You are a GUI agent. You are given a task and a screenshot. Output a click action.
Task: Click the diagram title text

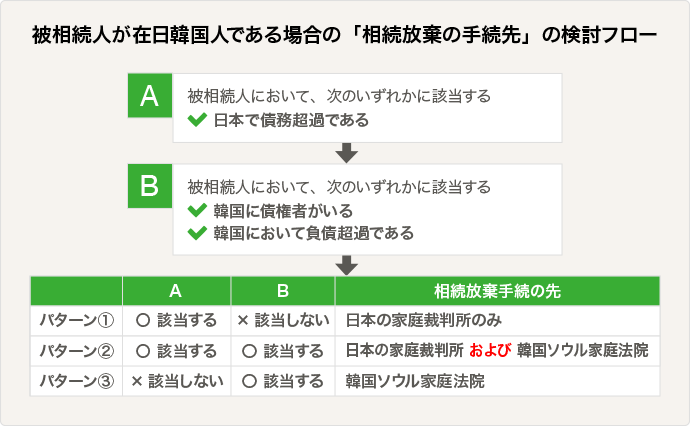(x=344, y=35)
